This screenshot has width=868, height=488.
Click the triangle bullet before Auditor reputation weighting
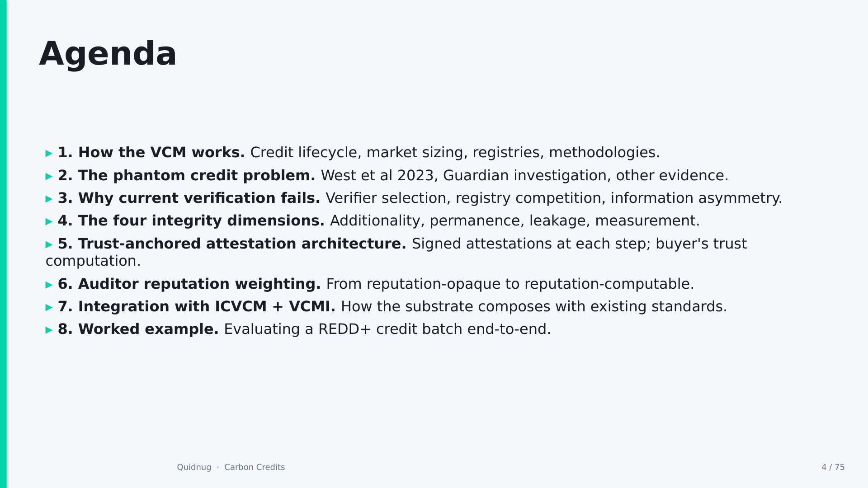pyautogui.click(x=49, y=285)
